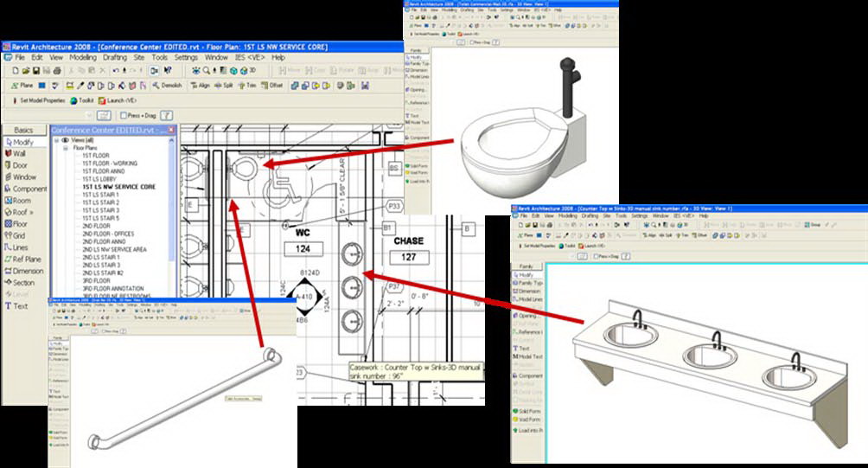The image size is (868, 468).
Task: Select Dimension tool in Basics design bar
Action: coord(24,271)
